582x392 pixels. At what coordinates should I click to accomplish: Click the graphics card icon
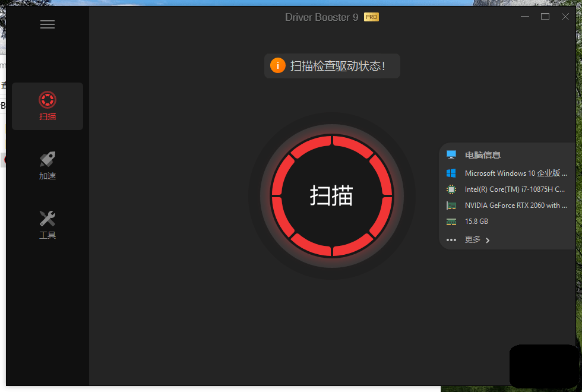coord(451,206)
